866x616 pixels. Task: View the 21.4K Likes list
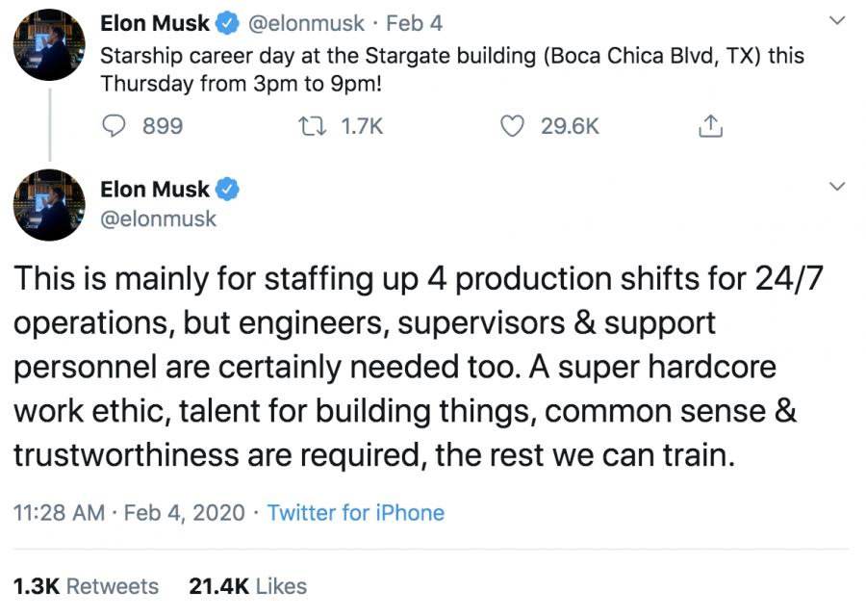point(247,586)
